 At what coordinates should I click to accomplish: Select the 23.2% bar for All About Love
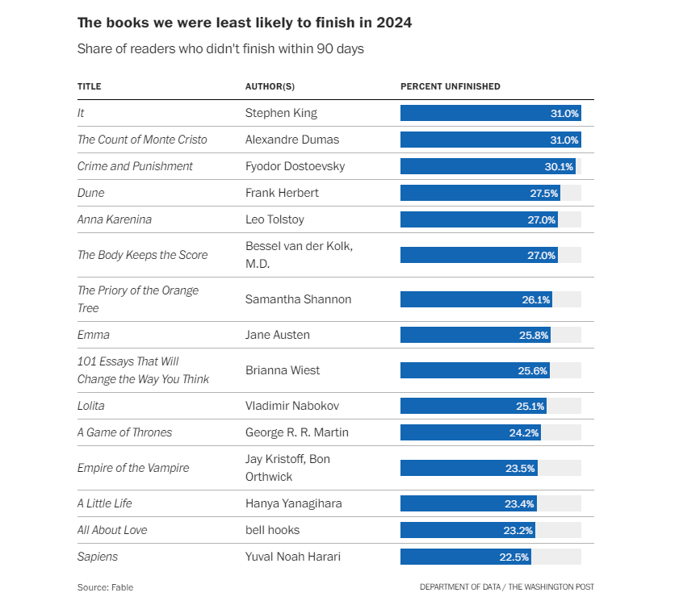pyautogui.click(x=467, y=531)
